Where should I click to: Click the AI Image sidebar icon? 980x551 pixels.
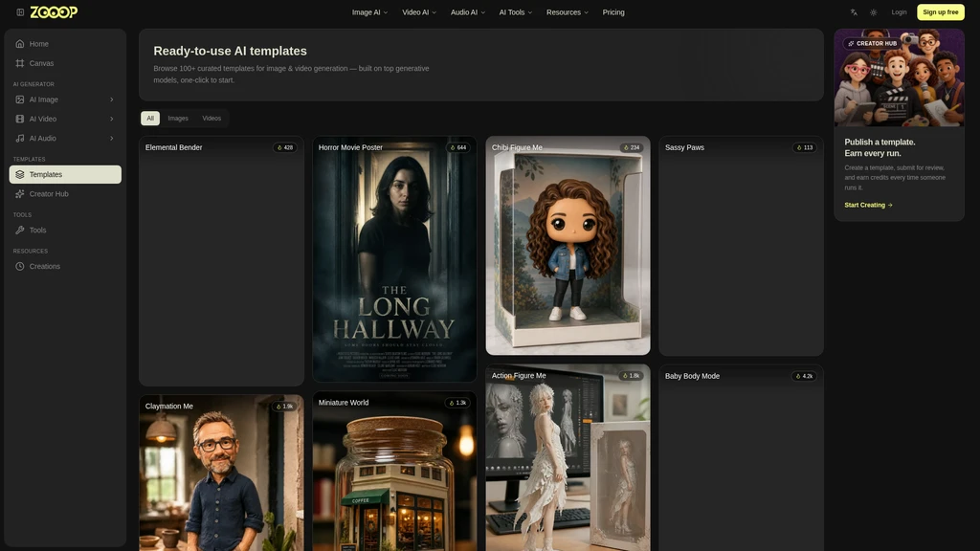[20, 99]
